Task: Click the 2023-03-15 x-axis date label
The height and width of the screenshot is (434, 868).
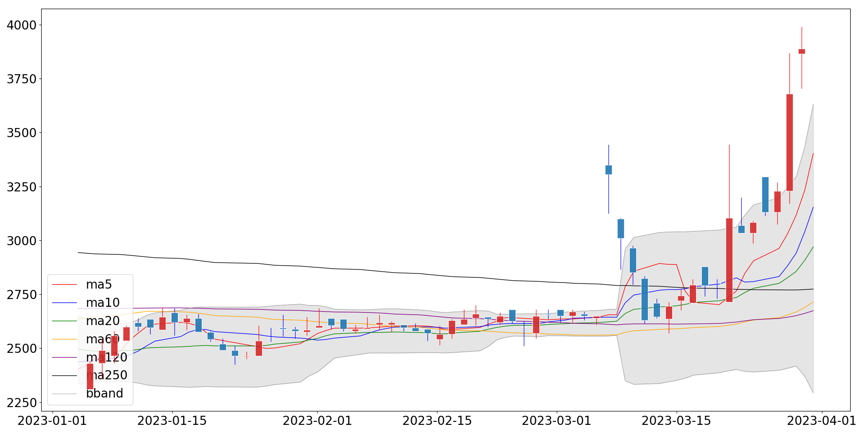Action: (x=676, y=421)
